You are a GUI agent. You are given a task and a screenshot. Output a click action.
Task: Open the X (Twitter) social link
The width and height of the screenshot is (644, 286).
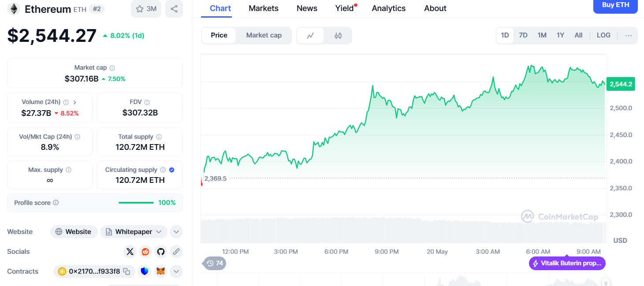coord(130,252)
